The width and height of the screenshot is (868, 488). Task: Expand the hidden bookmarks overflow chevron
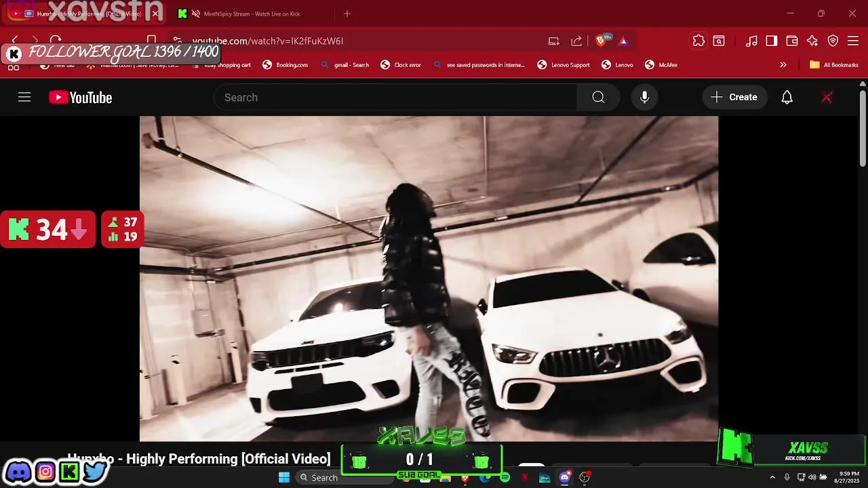tap(783, 65)
